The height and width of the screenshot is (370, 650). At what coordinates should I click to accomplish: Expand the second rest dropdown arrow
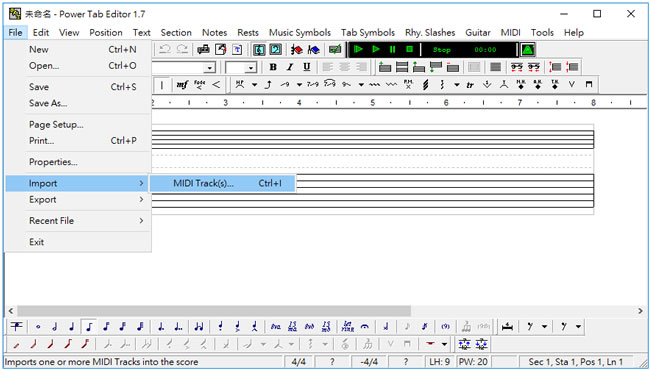click(578, 327)
